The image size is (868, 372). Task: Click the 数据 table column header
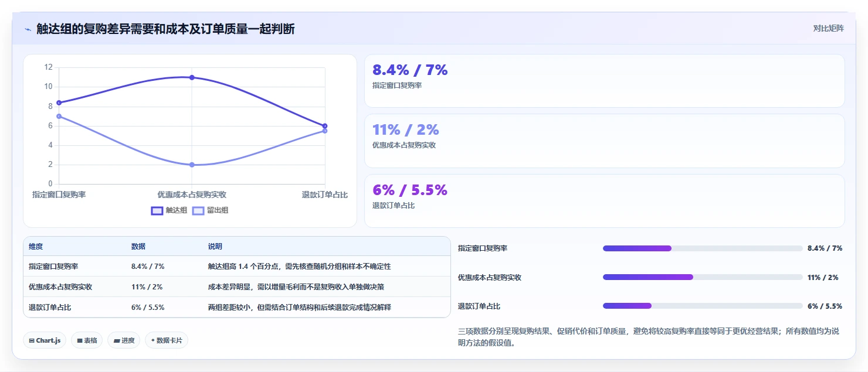pyautogui.click(x=138, y=247)
